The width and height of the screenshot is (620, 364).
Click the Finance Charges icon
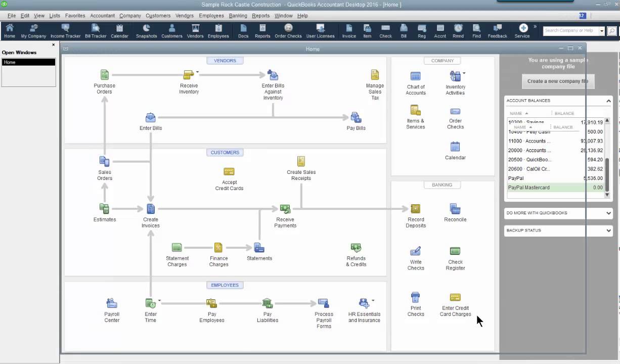pos(218,248)
